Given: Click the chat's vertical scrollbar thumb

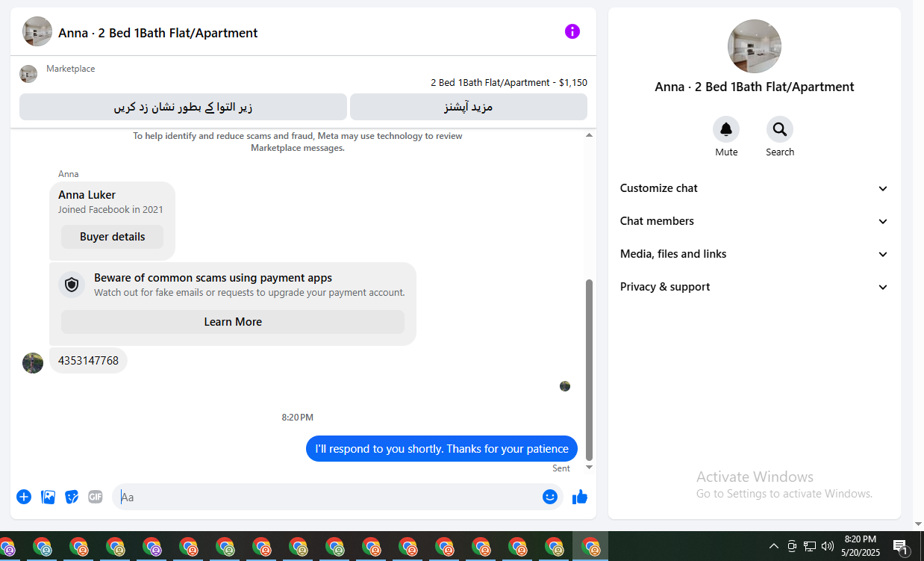Looking at the screenshot, I should coord(589,370).
